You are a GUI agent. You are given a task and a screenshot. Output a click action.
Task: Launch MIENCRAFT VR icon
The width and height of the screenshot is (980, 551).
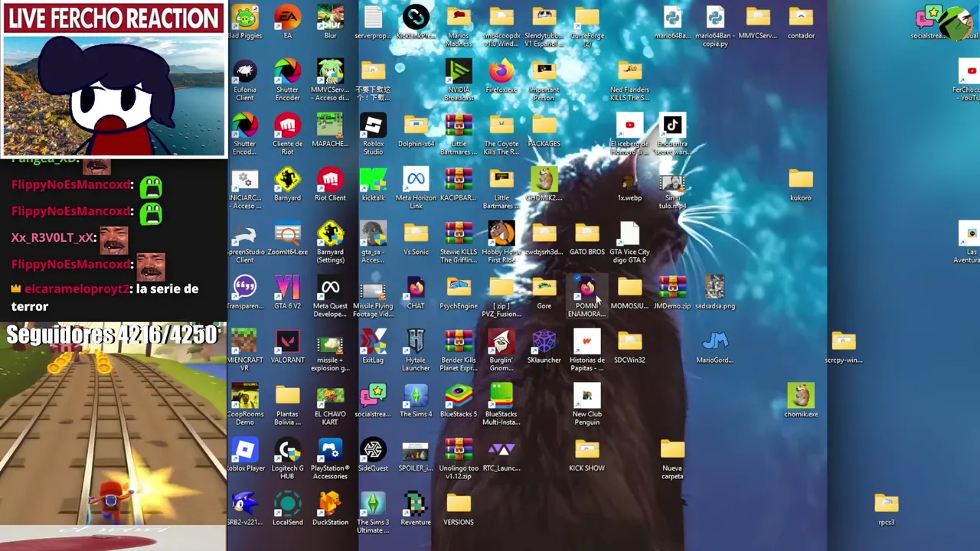pos(245,342)
